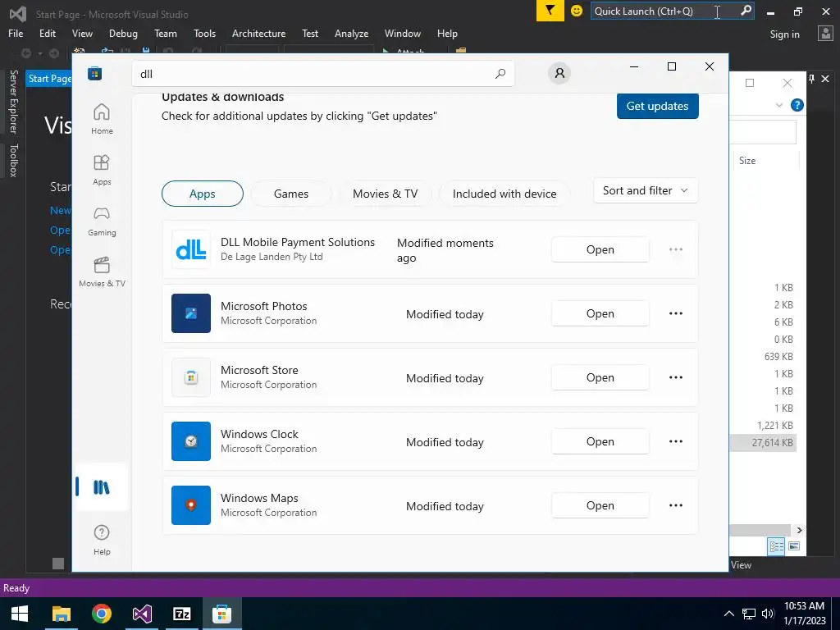Show hidden system tray icons
The height and width of the screenshot is (630, 840).
pos(729,614)
